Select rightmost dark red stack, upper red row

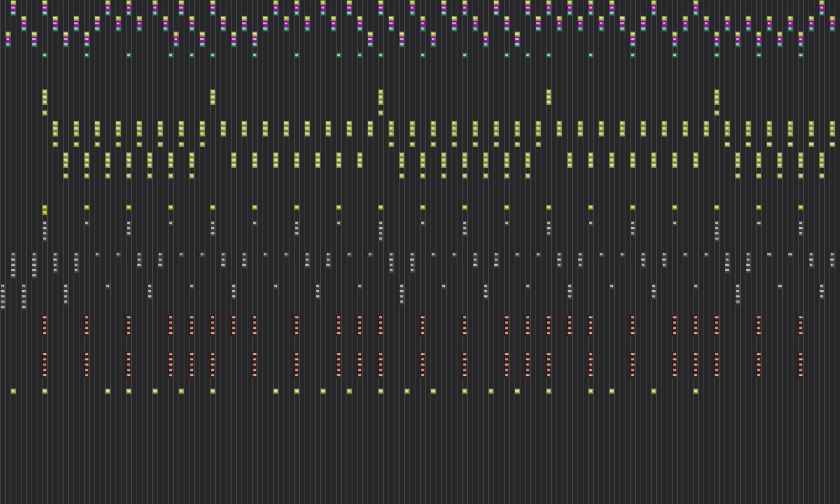click(801, 325)
